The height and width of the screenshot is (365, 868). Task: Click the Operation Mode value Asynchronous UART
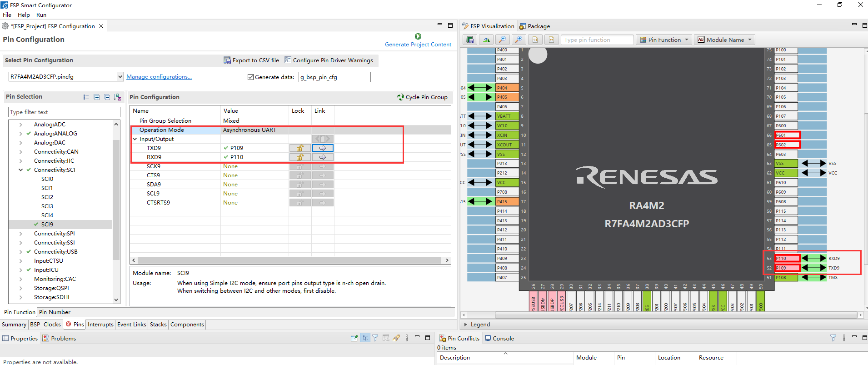pos(249,130)
